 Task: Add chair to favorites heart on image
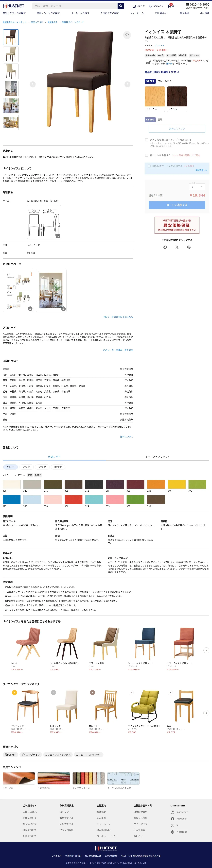pyautogui.click(x=127, y=35)
